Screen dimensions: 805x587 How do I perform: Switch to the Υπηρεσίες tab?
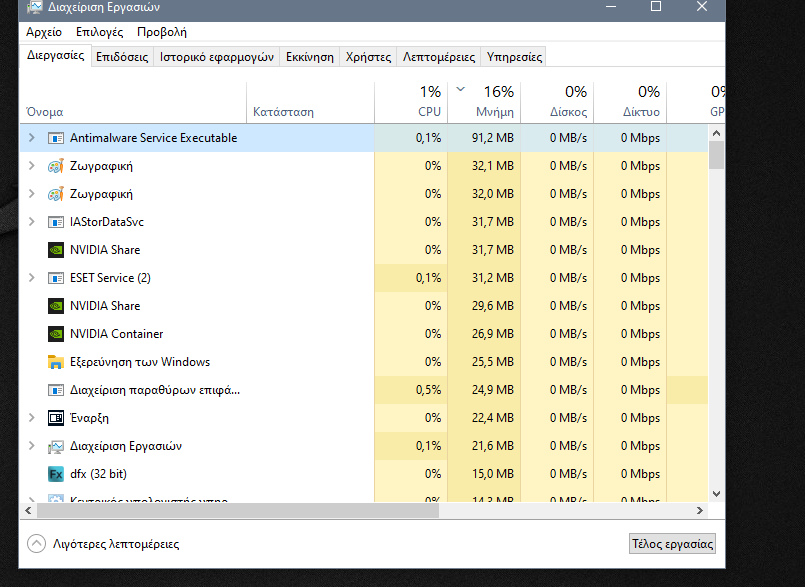(x=514, y=57)
